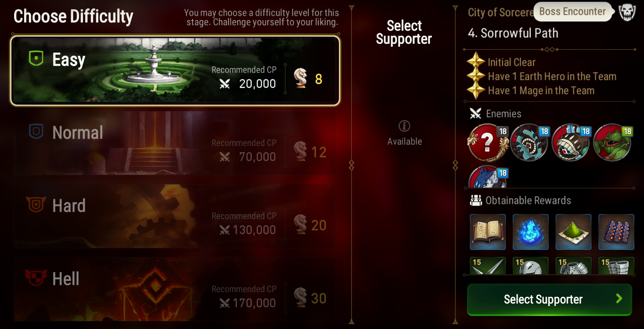View the spellbook reward item
Screen dimensions: 644x329
tap(488, 232)
